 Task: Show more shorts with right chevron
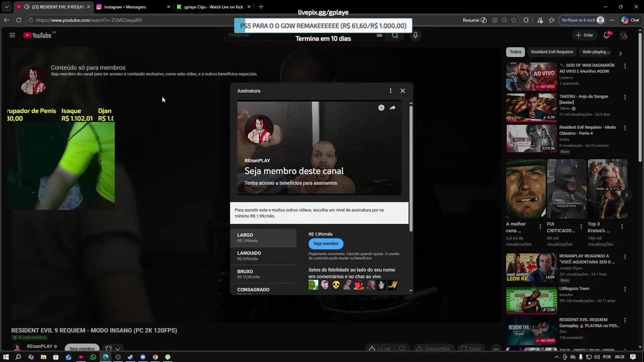tap(626, 195)
